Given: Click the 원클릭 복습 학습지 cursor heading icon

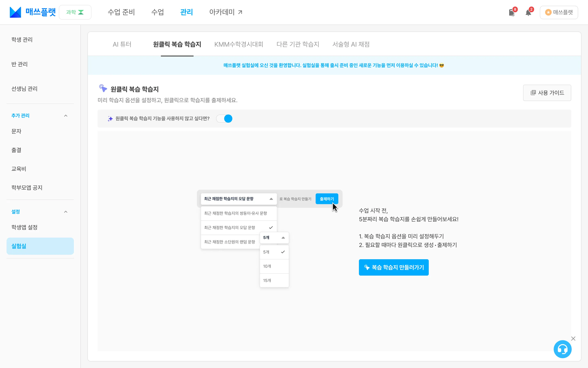Looking at the screenshot, I should coord(103,88).
